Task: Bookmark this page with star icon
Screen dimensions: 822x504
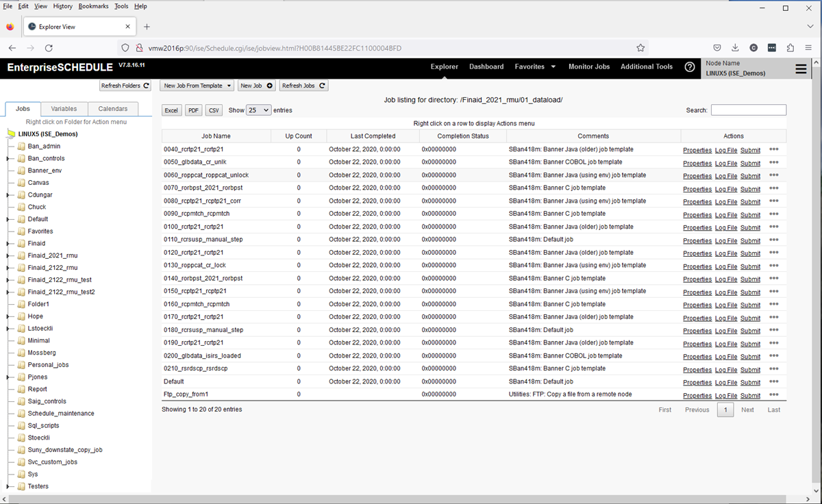Action: [x=640, y=48]
